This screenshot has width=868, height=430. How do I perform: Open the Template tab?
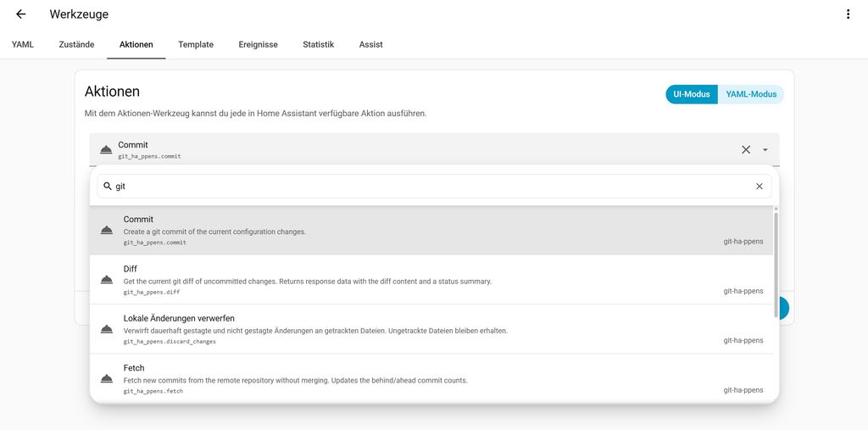196,44
